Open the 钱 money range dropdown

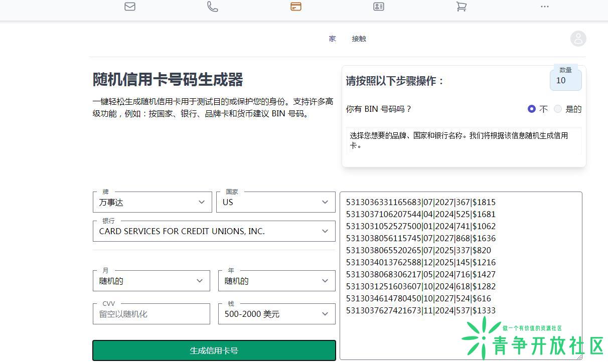tap(277, 314)
